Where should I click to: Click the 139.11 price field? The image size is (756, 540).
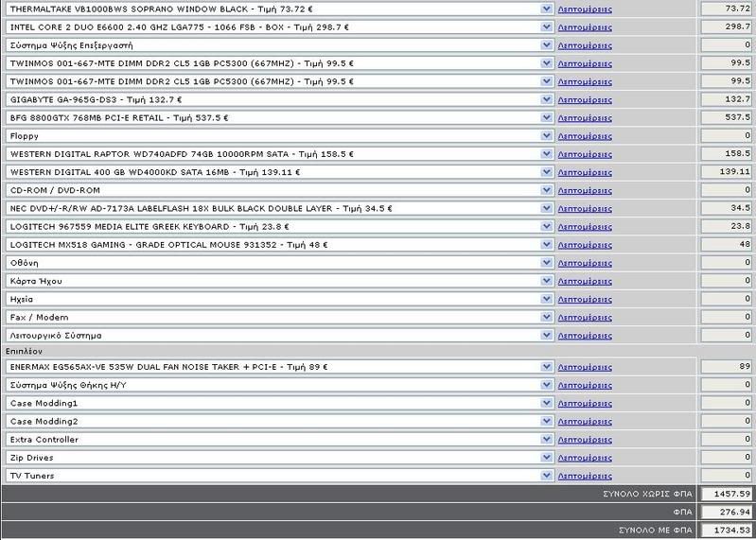pyautogui.click(x=726, y=171)
